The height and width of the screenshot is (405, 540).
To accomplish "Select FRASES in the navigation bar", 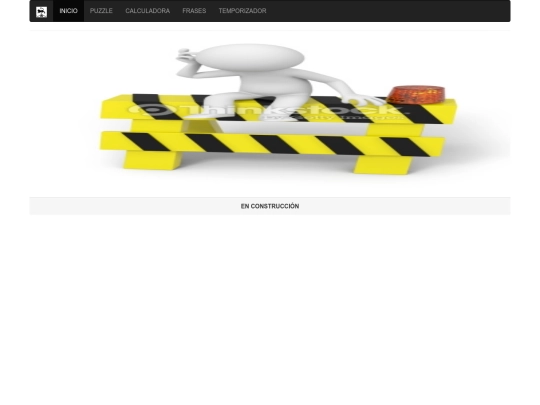I will pos(194,11).
